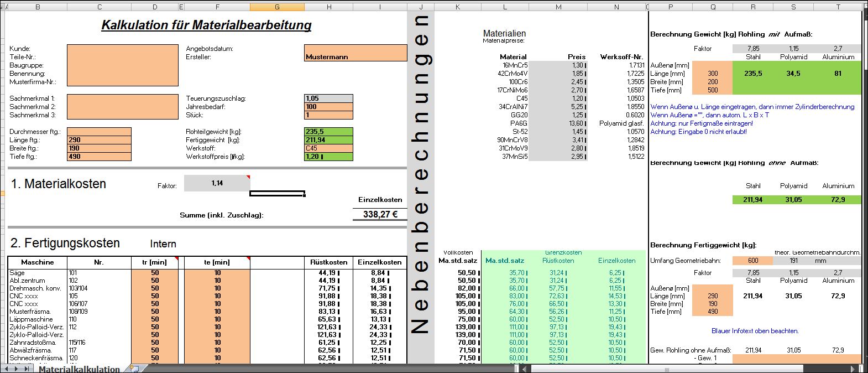Screen dimensions: 868x373
Task: Open the Materialkalkulation sheet tab
Action: tap(79, 369)
